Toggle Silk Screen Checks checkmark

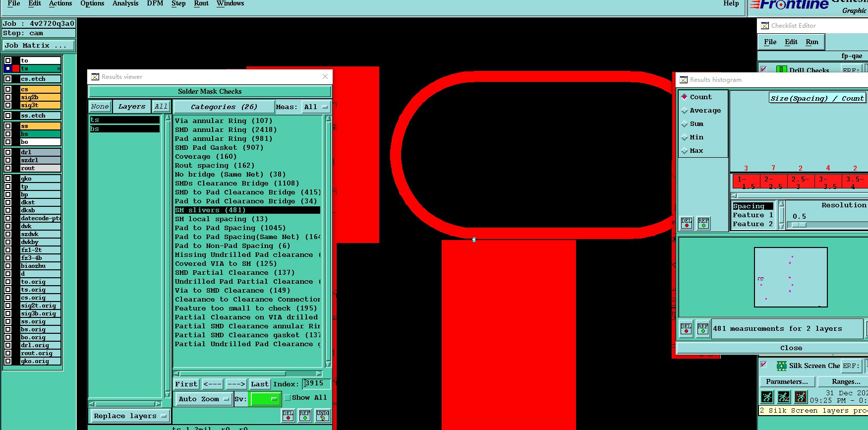pyautogui.click(x=764, y=365)
